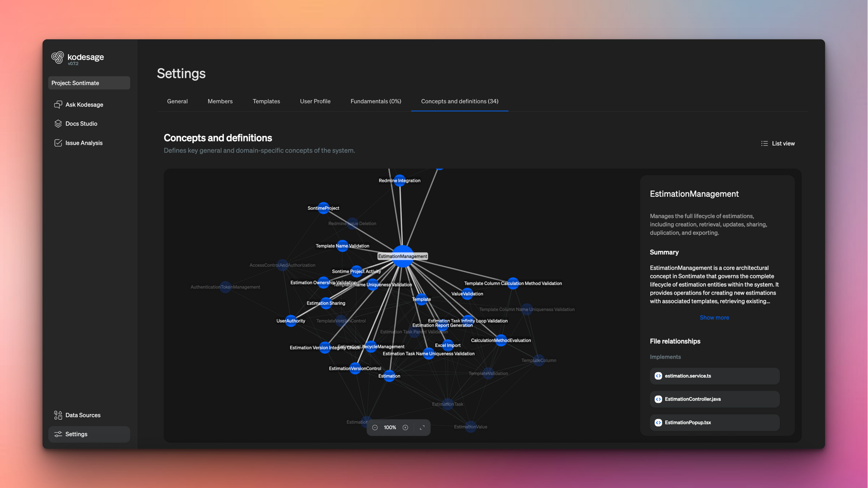This screenshot has width=868, height=488.
Task: Click the Kodesage logo
Action: point(58,57)
